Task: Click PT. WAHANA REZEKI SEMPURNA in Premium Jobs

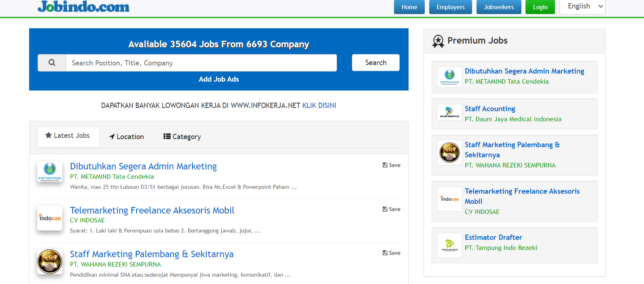Action: pyautogui.click(x=510, y=165)
